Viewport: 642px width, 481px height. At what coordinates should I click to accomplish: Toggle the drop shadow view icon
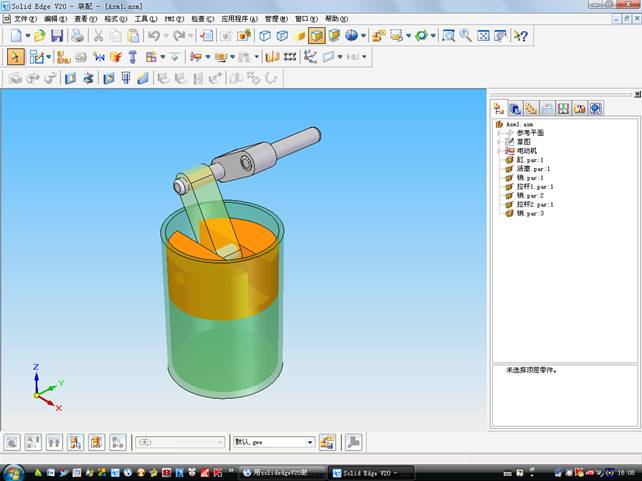pyautogui.click(x=334, y=36)
